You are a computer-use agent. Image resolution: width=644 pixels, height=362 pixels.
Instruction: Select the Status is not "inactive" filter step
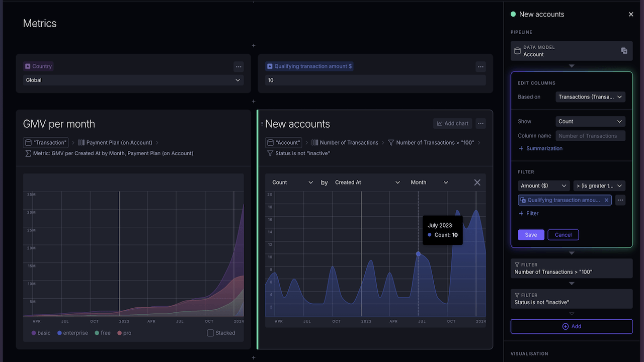tap(571, 299)
